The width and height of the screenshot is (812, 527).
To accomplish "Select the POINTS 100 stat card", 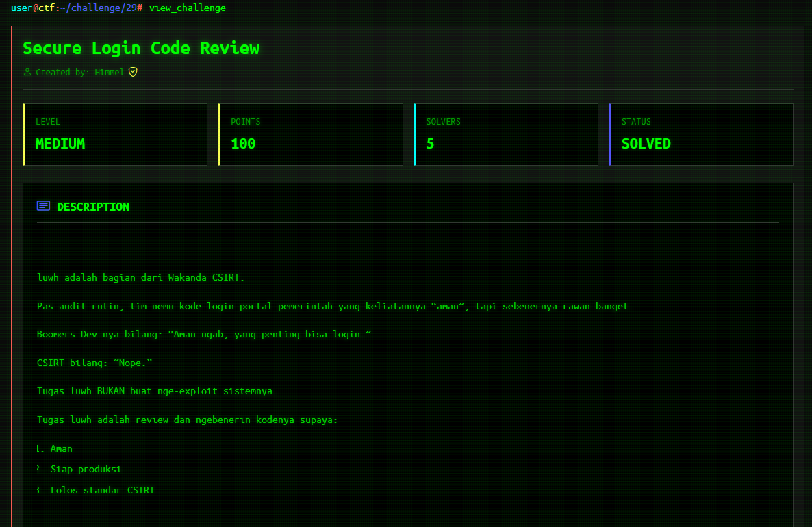I will (310, 134).
